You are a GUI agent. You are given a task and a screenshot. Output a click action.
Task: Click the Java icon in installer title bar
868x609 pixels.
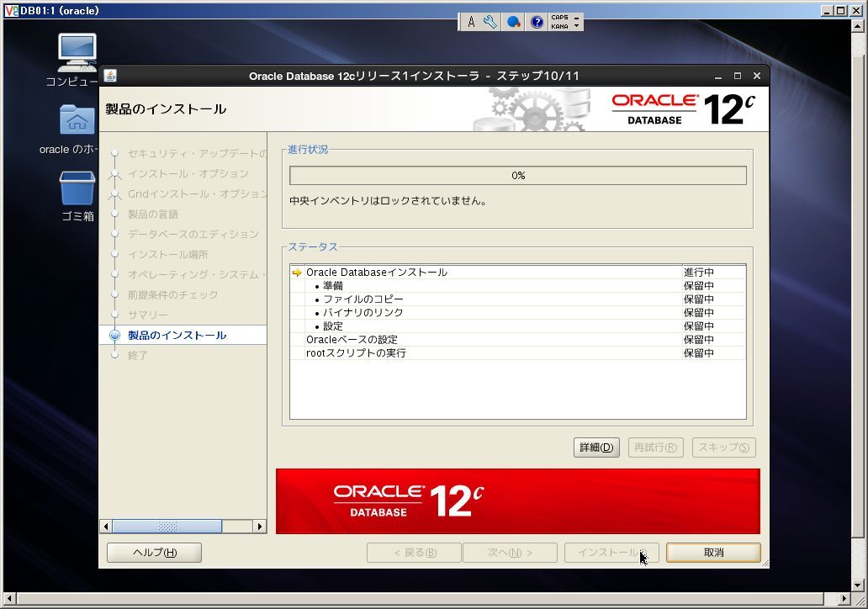click(110, 76)
